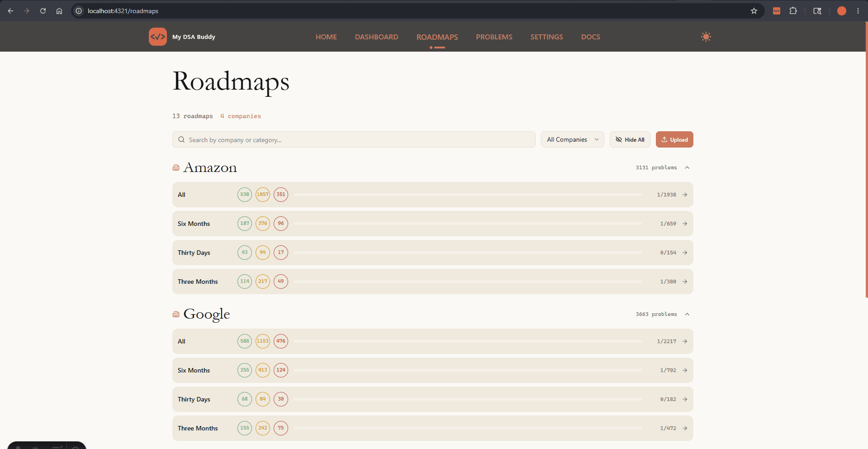
Task: Collapse the Amazon section chevron
Action: click(687, 167)
